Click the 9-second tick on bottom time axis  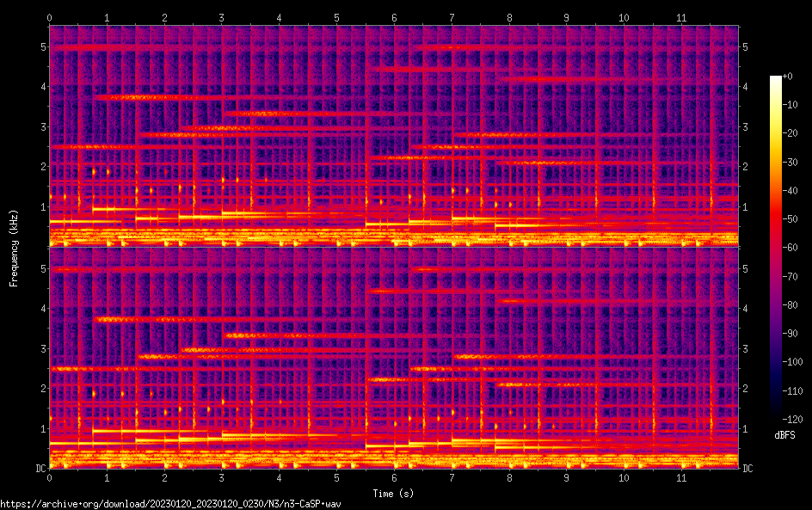point(567,477)
